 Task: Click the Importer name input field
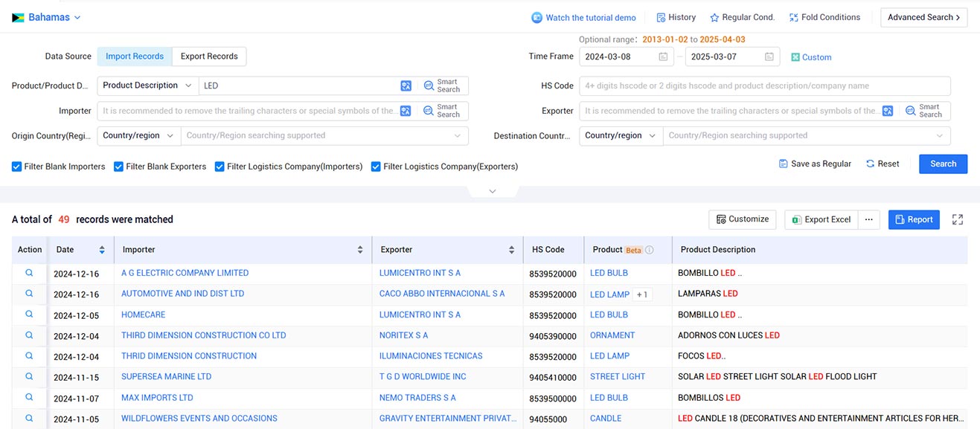tap(247, 111)
